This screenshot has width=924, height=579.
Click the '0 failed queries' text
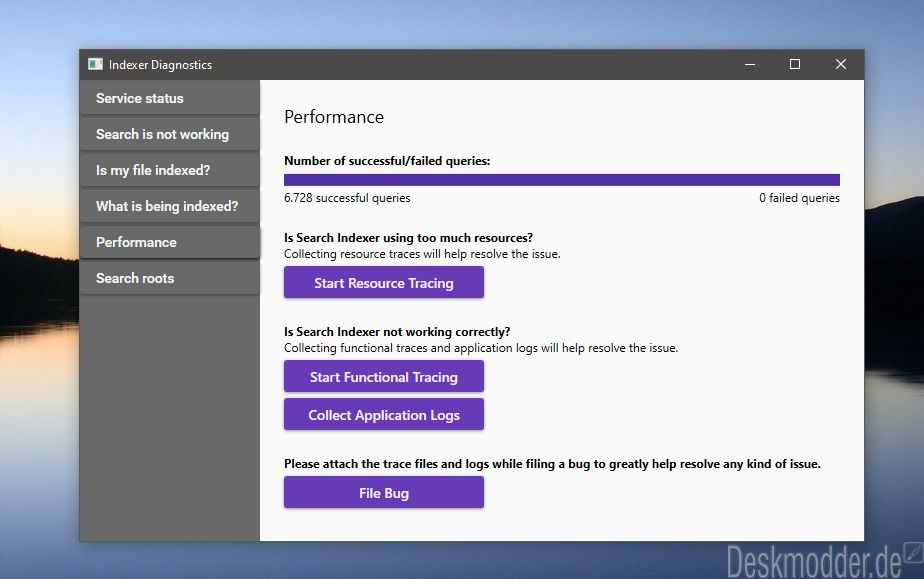(799, 198)
